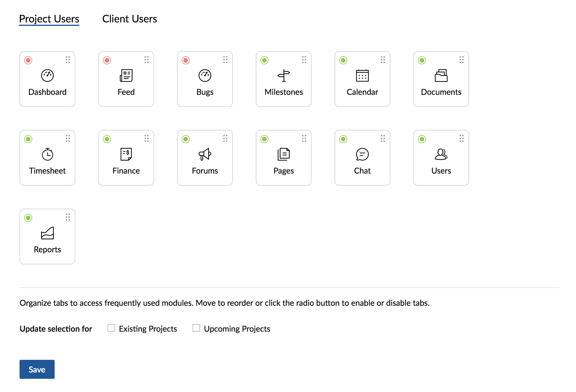This screenshot has width=576, height=392.
Task: Enable the Dashboard tab radio button
Action: tap(28, 60)
